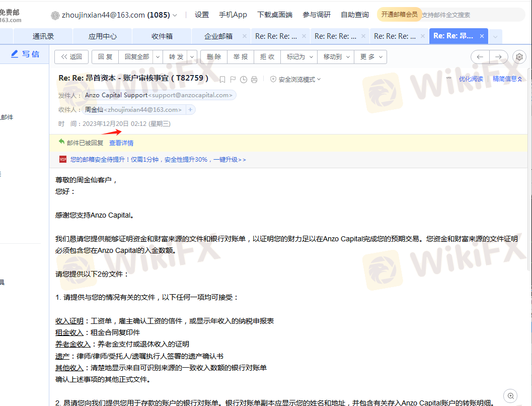This screenshot has width=532, height=406.
Task: Open the dropdown arrow beside 回复全部
Action: tap(158, 57)
